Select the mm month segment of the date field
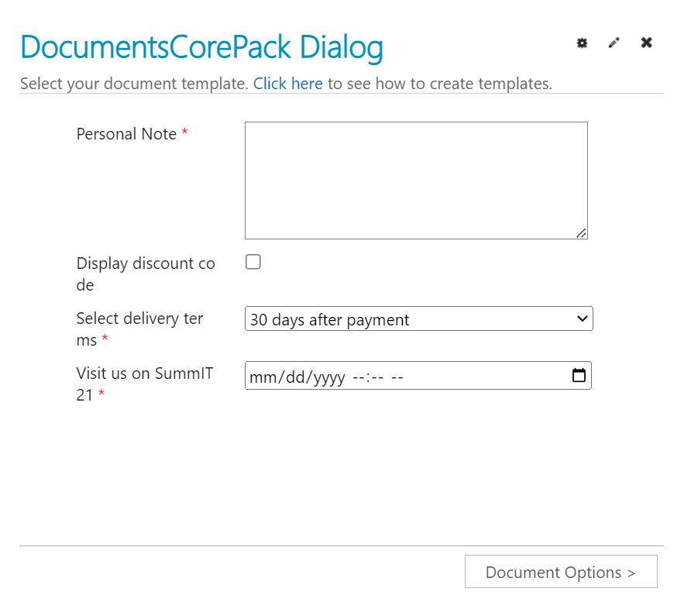This screenshot has width=684, height=616. [x=263, y=377]
